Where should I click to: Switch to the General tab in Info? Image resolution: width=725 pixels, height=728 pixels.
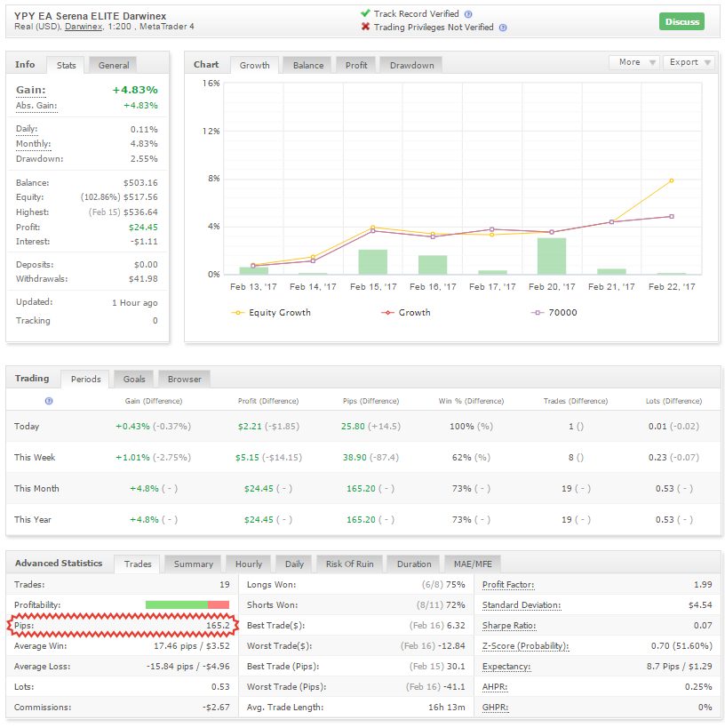113,66
